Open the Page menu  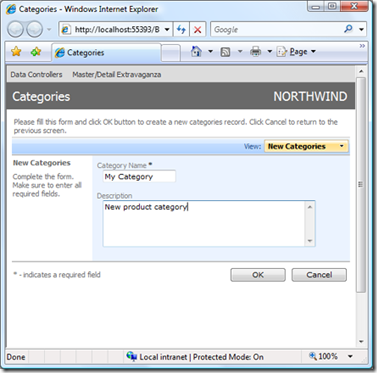[x=296, y=52]
